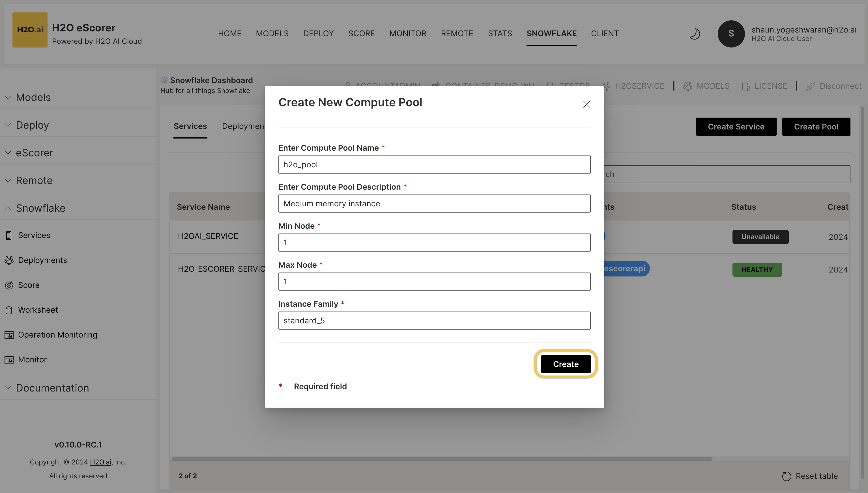Image resolution: width=868 pixels, height=493 pixels.
Task: Open Deployments in Snowflake sidebar
Action: [42, 260]
